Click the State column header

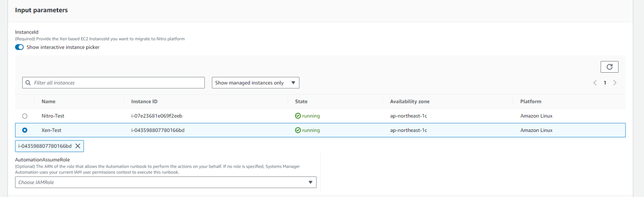point(301,102)
